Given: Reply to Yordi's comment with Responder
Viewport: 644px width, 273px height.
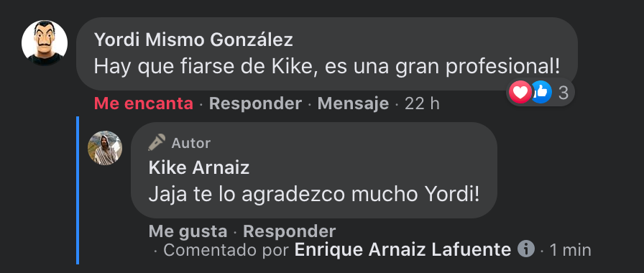Looking at the screenshot, I should [x=255, y=104].
